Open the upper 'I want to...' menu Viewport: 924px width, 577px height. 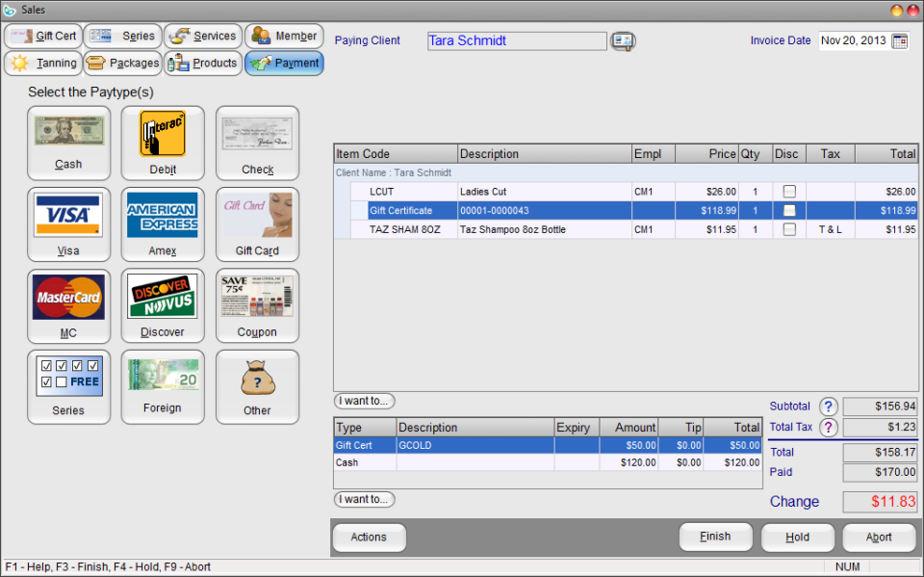364,401
